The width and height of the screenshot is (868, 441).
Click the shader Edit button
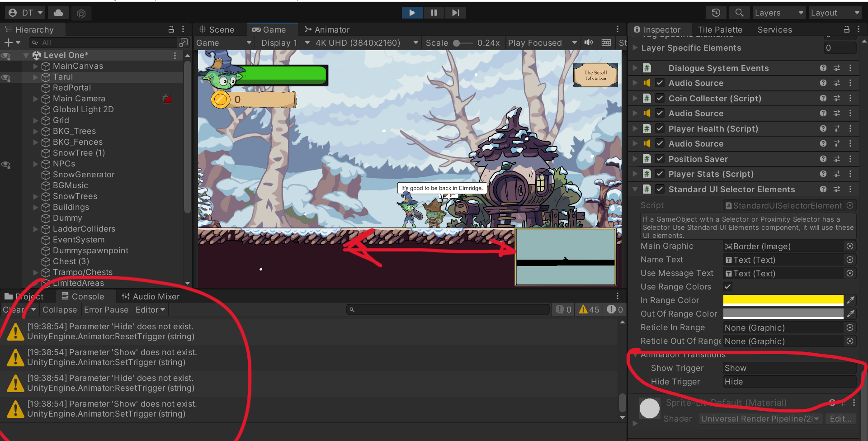click(840, 418)
